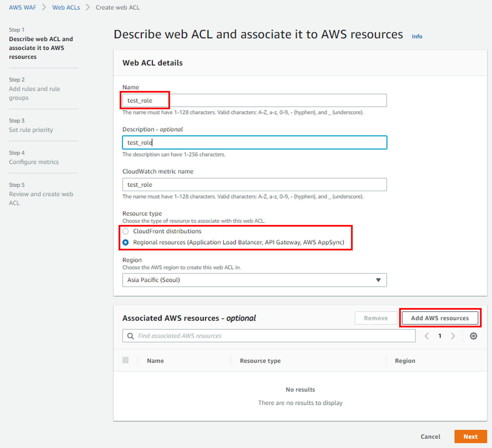Open the Info link beside the heading

coord(417,36)
